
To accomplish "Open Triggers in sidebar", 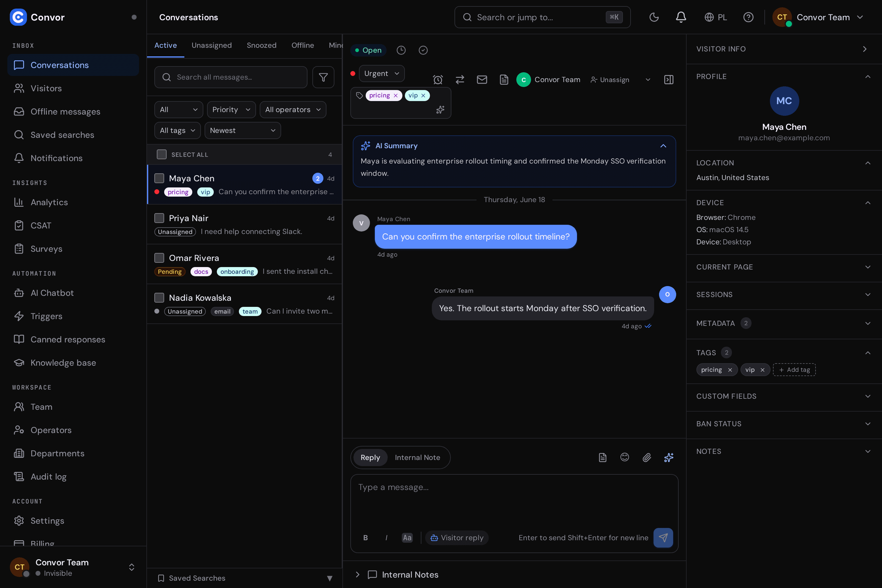I will [73, 316].
